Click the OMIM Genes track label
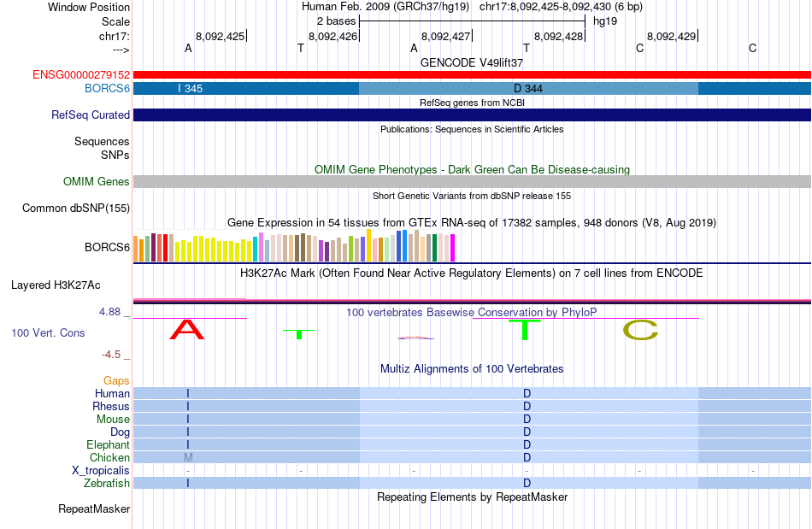This screenshot has height=529, width=812. [96, 182]
